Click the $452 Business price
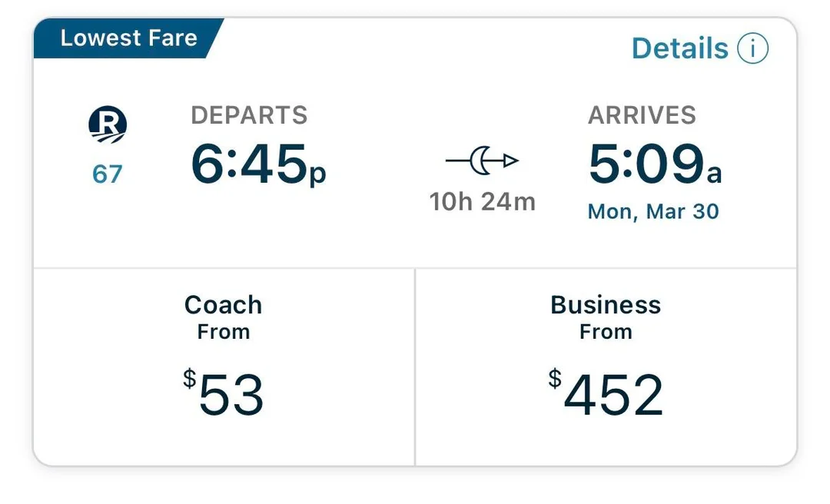 tap(606, 395)
